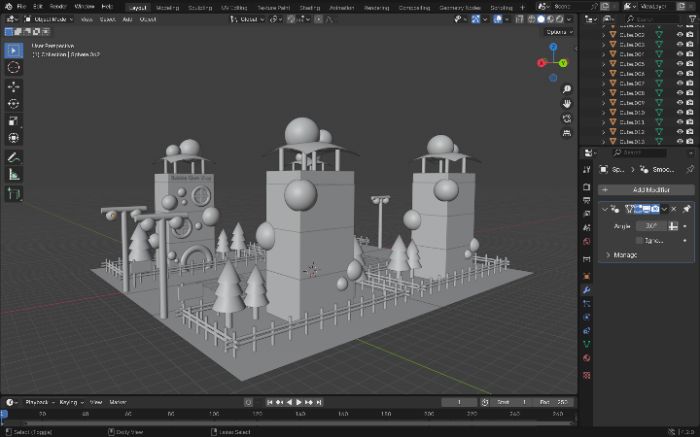Pin the Smooth modifier
Screen dimensions: 700x437
click(686, 209)
